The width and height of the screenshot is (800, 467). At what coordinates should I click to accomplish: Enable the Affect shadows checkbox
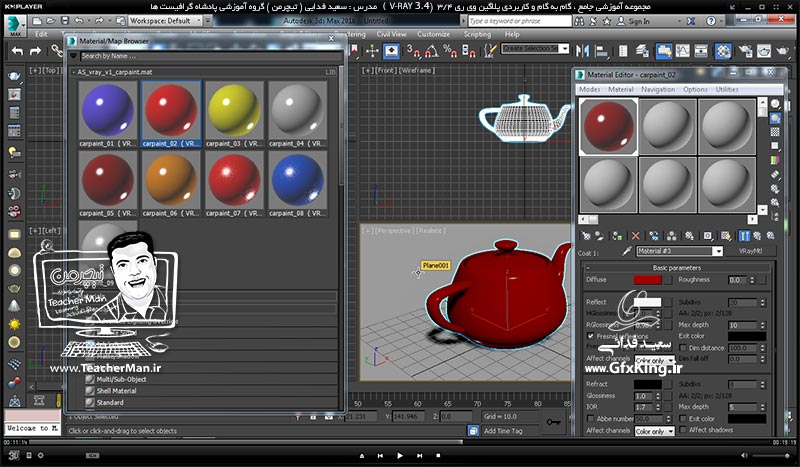683,430
